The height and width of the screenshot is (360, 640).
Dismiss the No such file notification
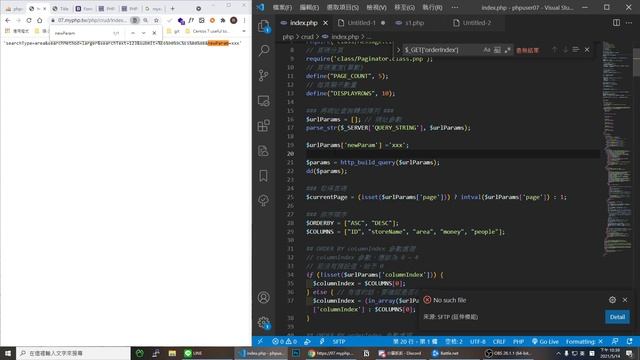pos(625,300)
